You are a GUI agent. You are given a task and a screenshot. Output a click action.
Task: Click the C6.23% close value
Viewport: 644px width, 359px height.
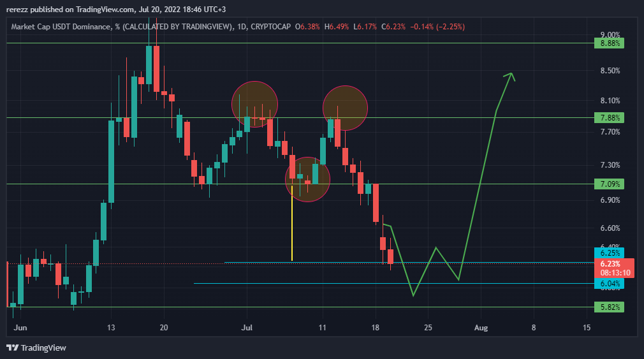pos(393,27)
